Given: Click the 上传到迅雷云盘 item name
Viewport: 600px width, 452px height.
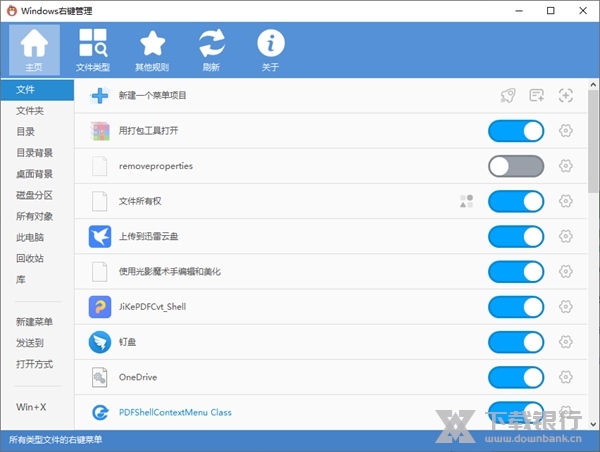Looking at the screenshot, I should [x=148, y=237].
